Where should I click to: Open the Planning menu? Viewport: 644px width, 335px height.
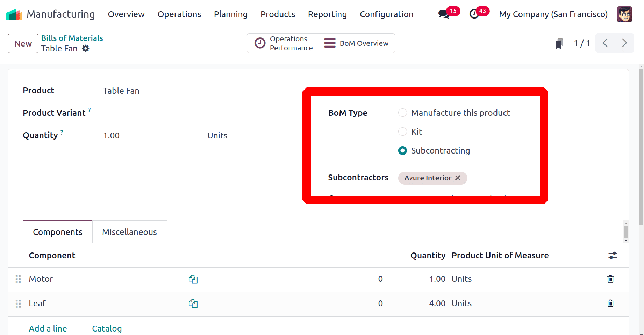pyautogui.click(x=231, y=14)
